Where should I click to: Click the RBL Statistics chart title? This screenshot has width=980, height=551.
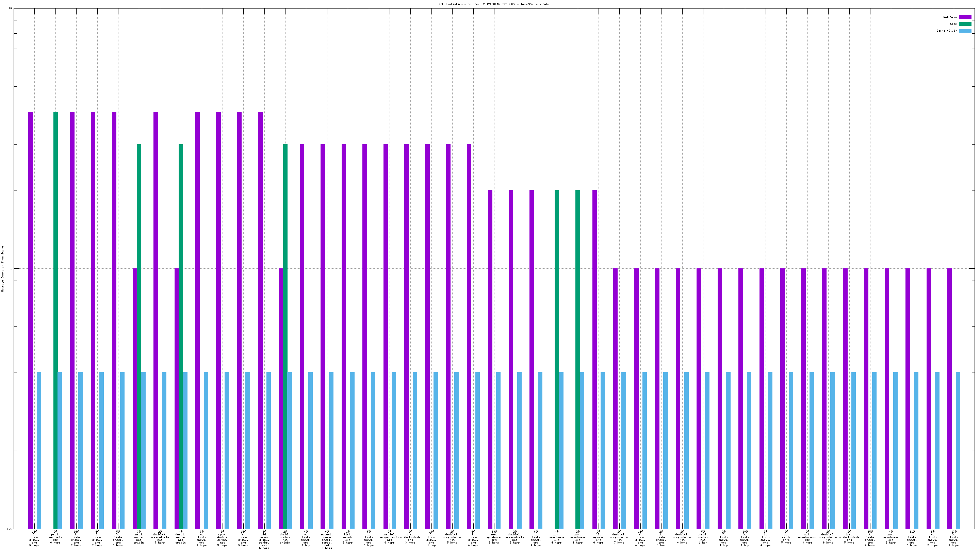point(494,4)
